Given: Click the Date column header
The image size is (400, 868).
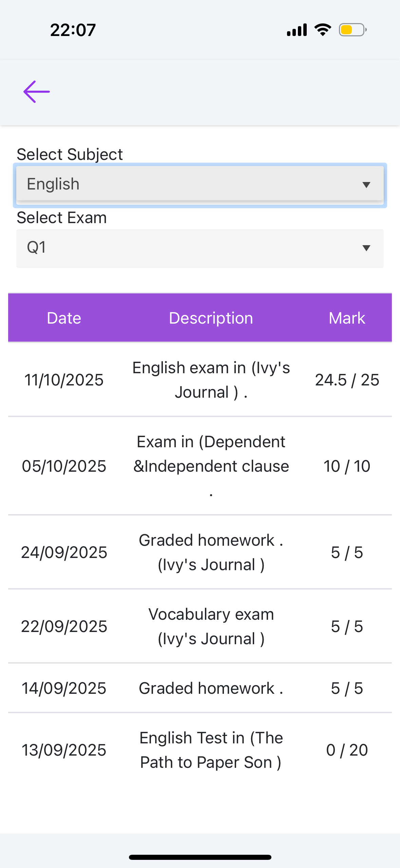Looking at the screenshot, I should click(x=64, y=318).
